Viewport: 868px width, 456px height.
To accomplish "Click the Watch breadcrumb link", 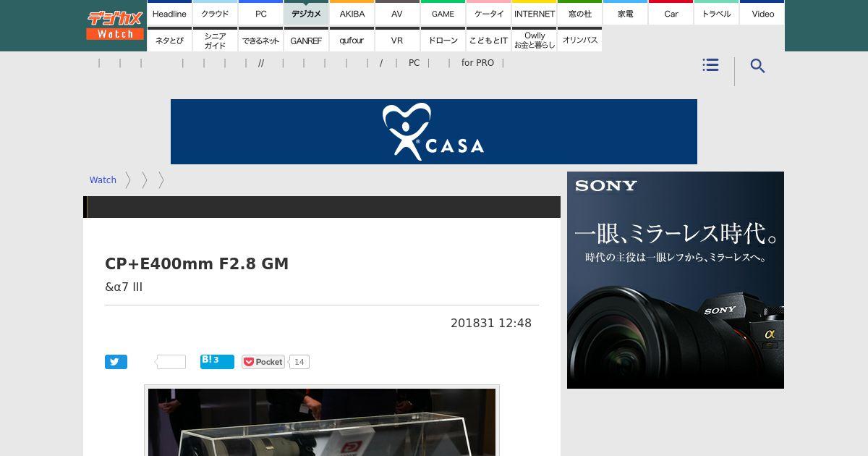I will [x=103, y=180].
